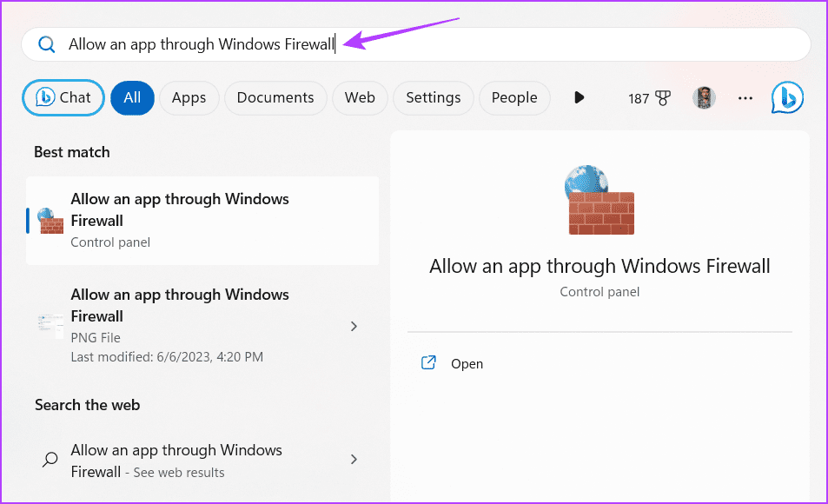Click the Last modified 6/6/2023 text
The image size is (828, 504).
click(167, 357)
